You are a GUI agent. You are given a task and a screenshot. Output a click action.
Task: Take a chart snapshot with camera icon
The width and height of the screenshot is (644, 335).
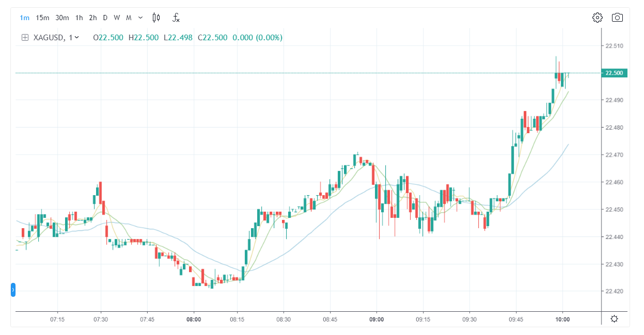point(617,18)
